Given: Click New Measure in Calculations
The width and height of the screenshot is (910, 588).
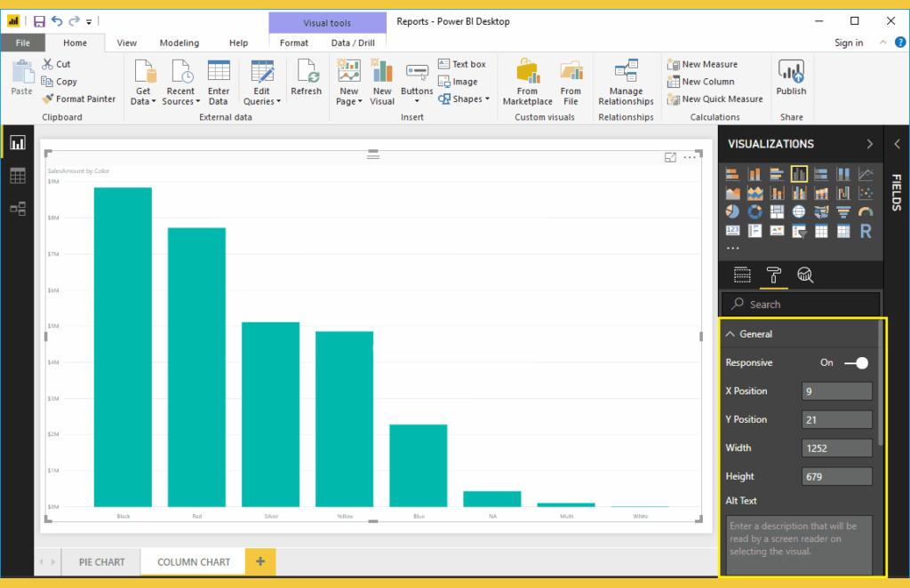Looking at the screenshot, I should tap(708, 64).
